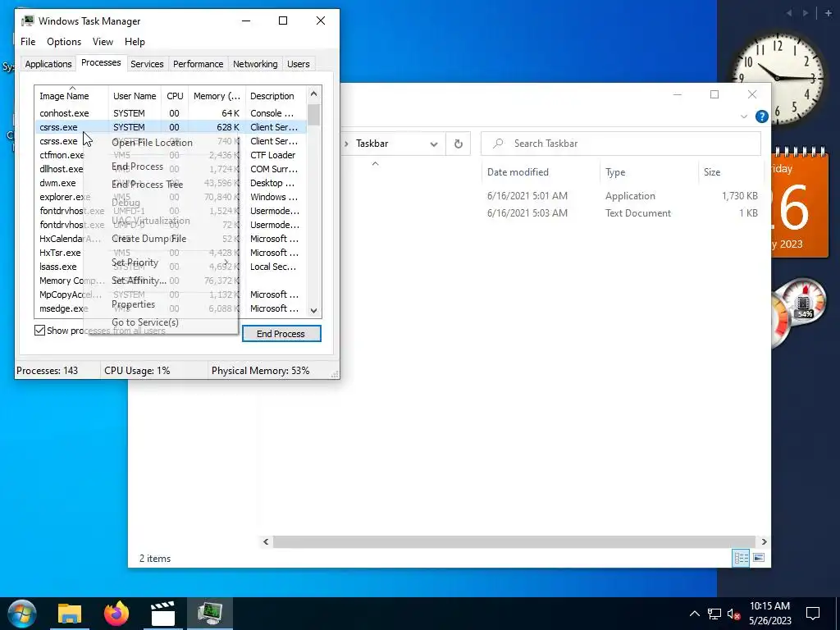This screenshot has height=630, width=840.
Task: Switch to the Services tab
Action: click(147, 64)
